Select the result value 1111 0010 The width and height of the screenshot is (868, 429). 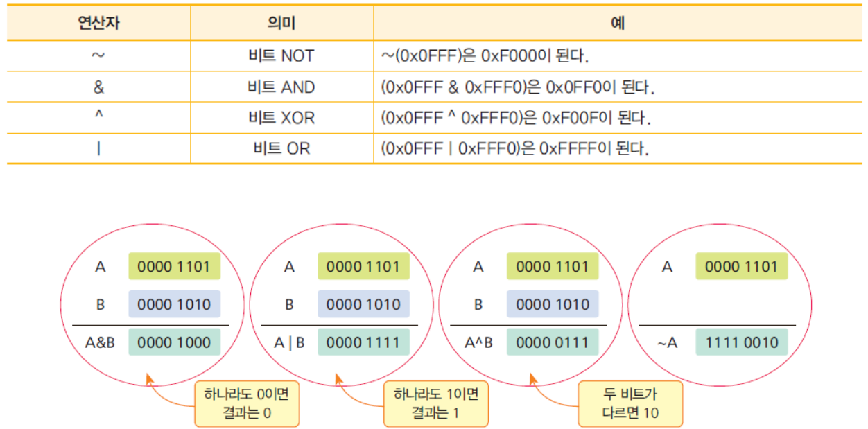click(x=742, y=342)
